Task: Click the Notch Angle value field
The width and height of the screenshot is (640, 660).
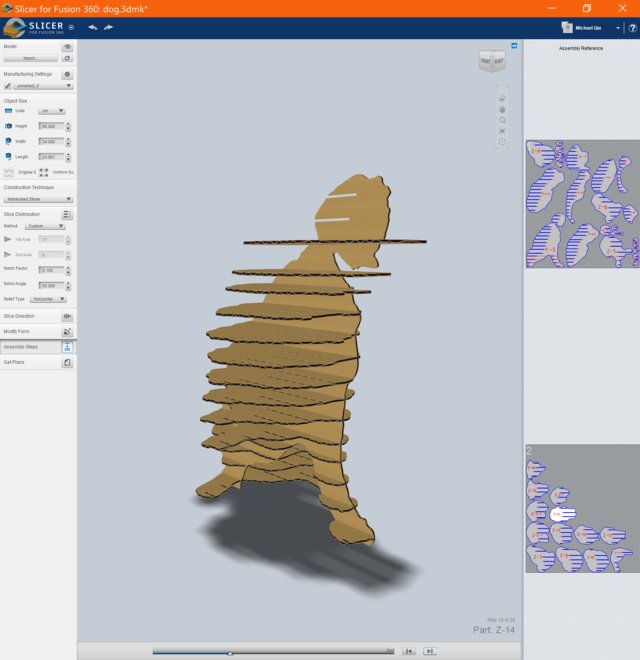Action: click(51, 285)
